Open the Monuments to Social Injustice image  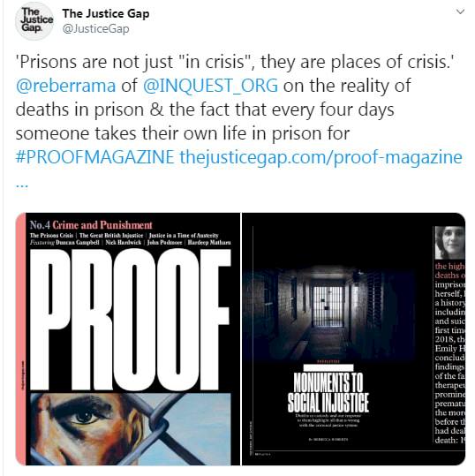click(x=353, y=339)
